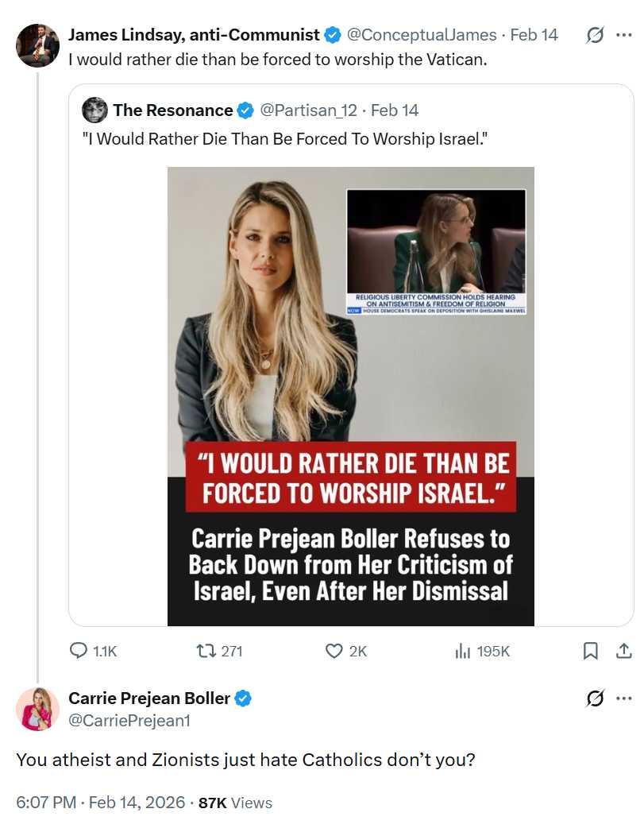Click the repost icon
The height and width of the screenshot is (832, 644).
206,651
